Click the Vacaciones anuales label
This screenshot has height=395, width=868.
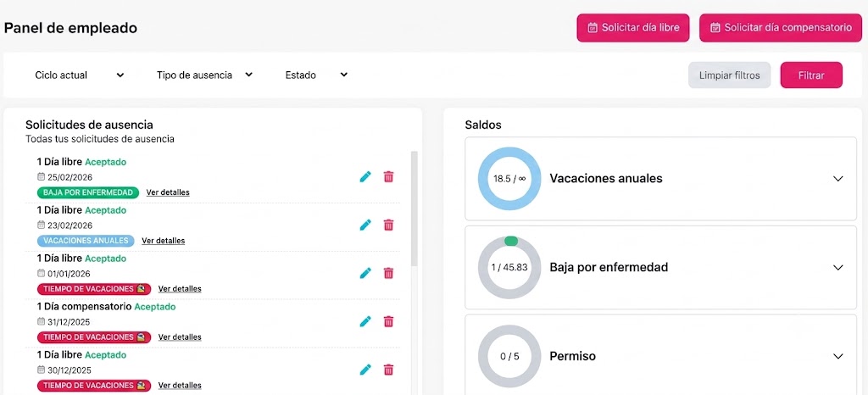pos(606,179)
